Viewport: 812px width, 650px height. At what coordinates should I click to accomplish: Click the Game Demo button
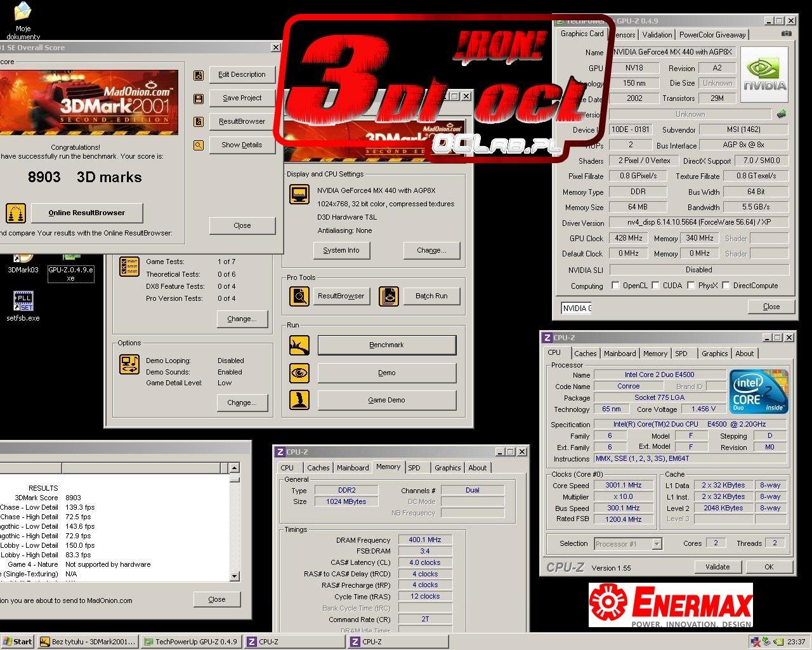pos(386,400)
